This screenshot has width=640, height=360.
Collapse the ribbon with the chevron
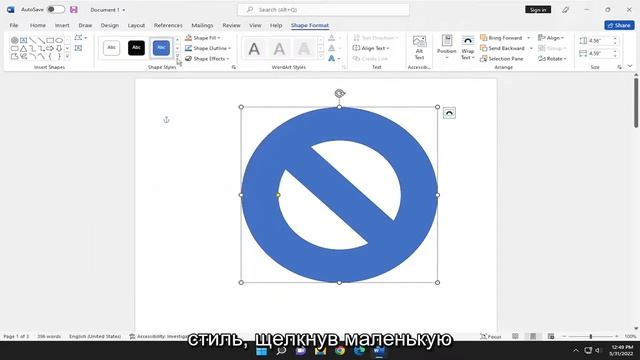pyautogui.click(x=630, y=66)
